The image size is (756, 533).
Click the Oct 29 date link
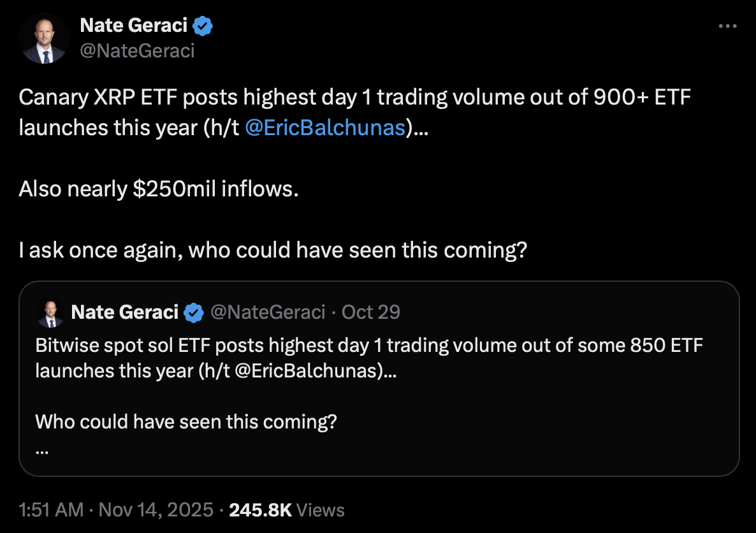pyautogui.click(x=372, y=312)
